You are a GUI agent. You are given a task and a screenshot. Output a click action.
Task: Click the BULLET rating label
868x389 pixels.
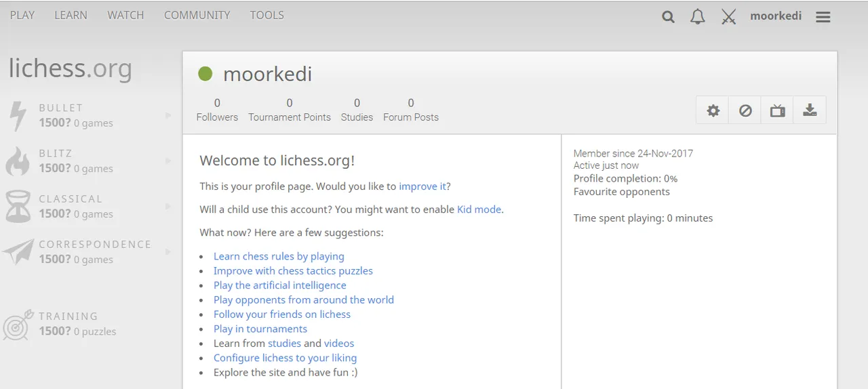[61, 108]
